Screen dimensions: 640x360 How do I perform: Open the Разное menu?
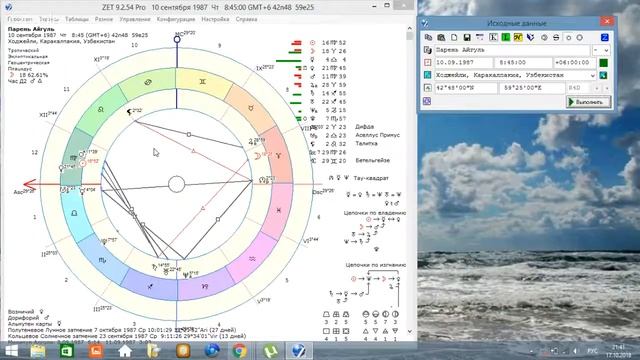point(104,19)
